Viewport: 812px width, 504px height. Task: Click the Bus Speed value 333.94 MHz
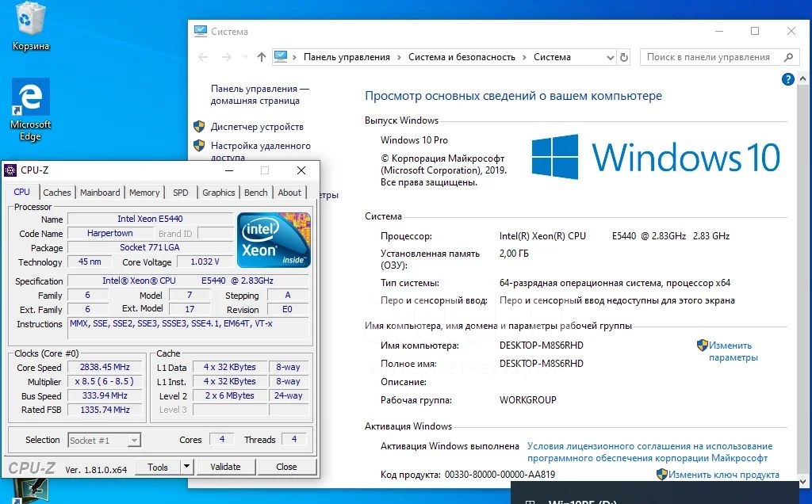[105, 395]
